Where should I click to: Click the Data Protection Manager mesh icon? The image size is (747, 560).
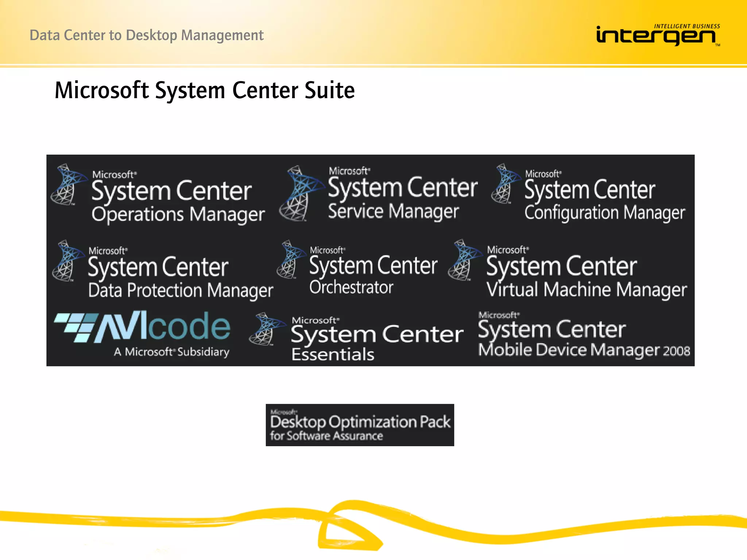(68, 261)
